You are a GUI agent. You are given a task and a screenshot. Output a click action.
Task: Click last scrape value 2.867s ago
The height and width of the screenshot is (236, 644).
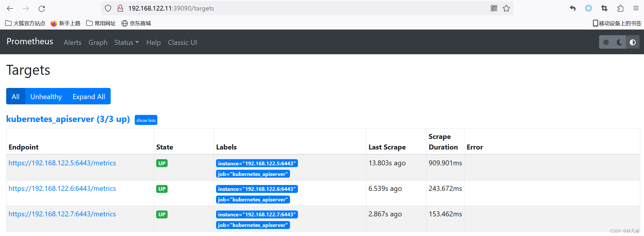point(385,214)
